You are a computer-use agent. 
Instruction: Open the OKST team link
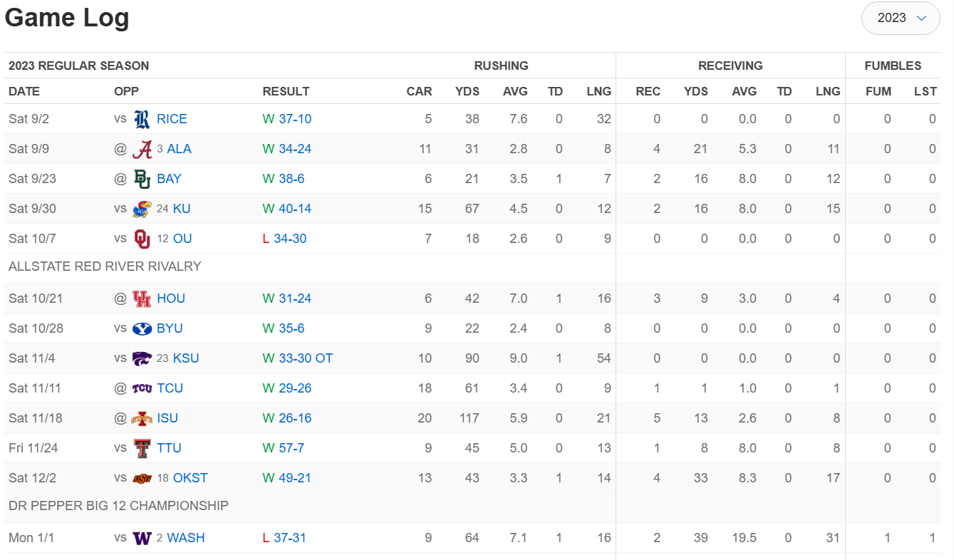[x=190, y=478]
